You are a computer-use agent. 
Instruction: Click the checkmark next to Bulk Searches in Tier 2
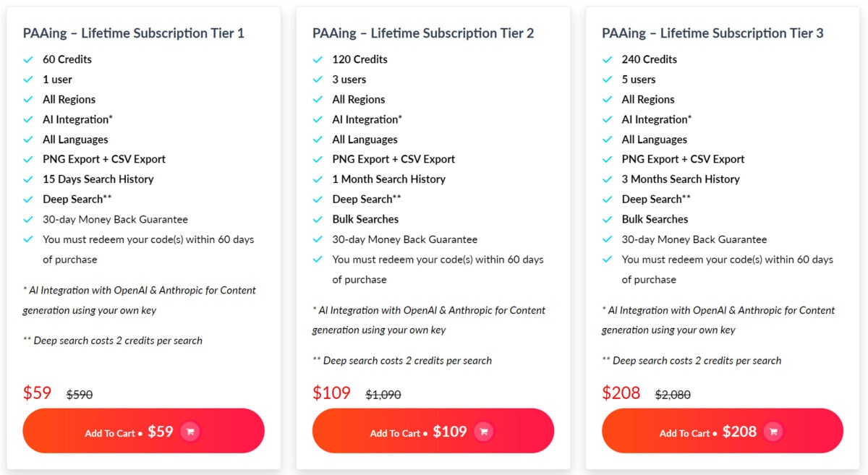[318, 219]
